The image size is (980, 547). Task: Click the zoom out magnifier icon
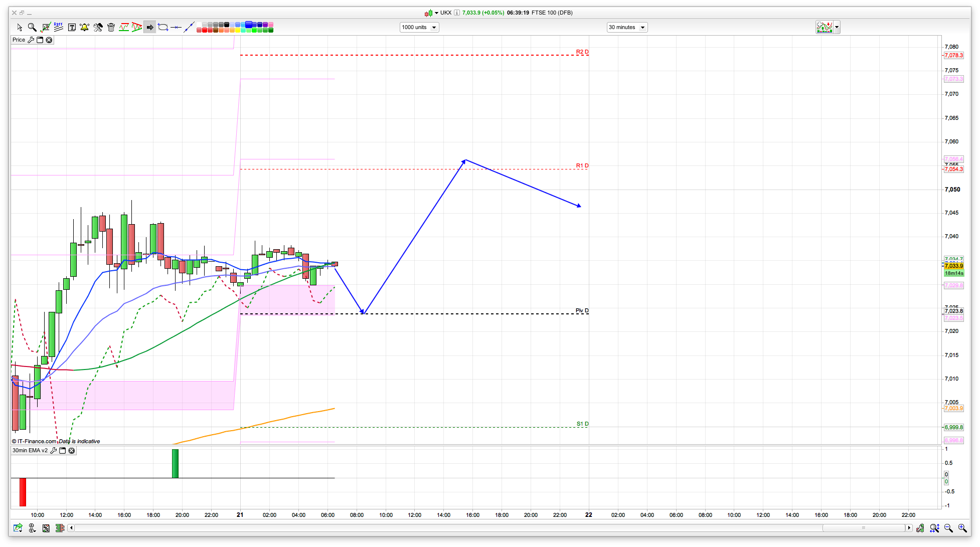coord(948,528)
